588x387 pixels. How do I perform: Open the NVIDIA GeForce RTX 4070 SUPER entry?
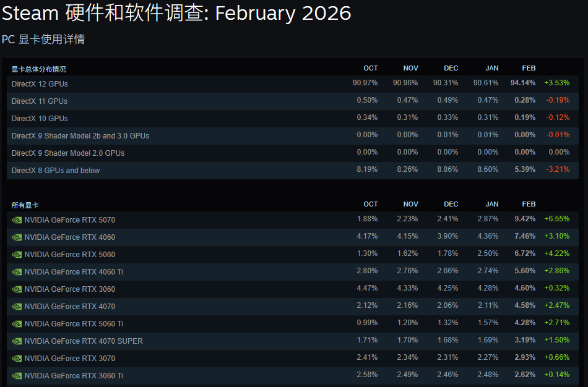[x=84, y=341]
